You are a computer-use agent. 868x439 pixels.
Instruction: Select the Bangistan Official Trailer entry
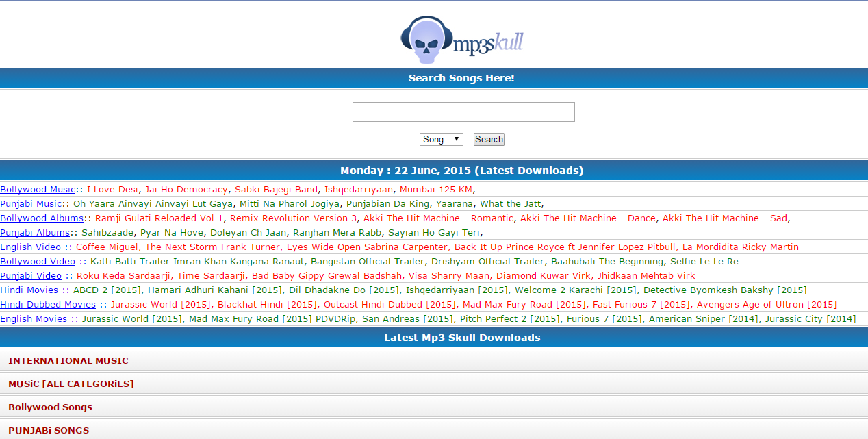[x=368, y=261]
